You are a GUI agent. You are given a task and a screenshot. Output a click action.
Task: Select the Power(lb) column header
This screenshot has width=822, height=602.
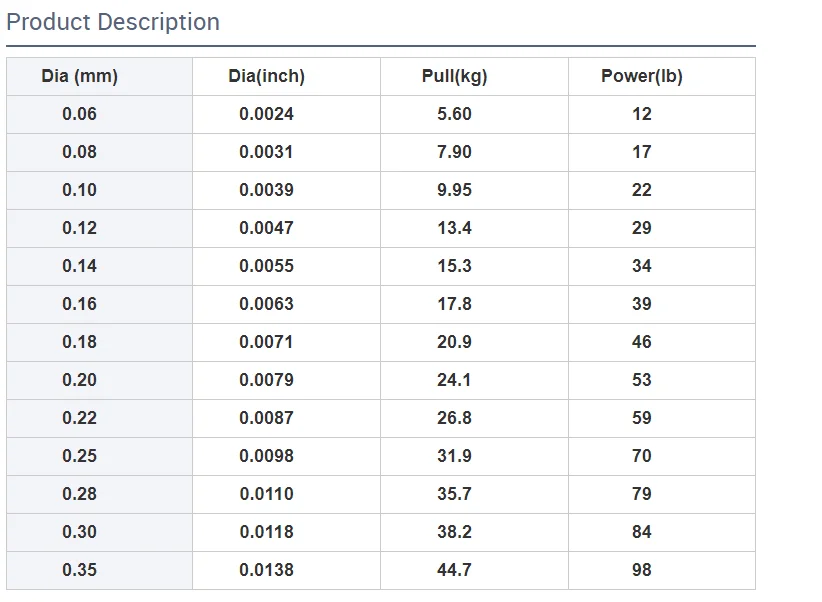pyautogui.click(x=642, y=76)
